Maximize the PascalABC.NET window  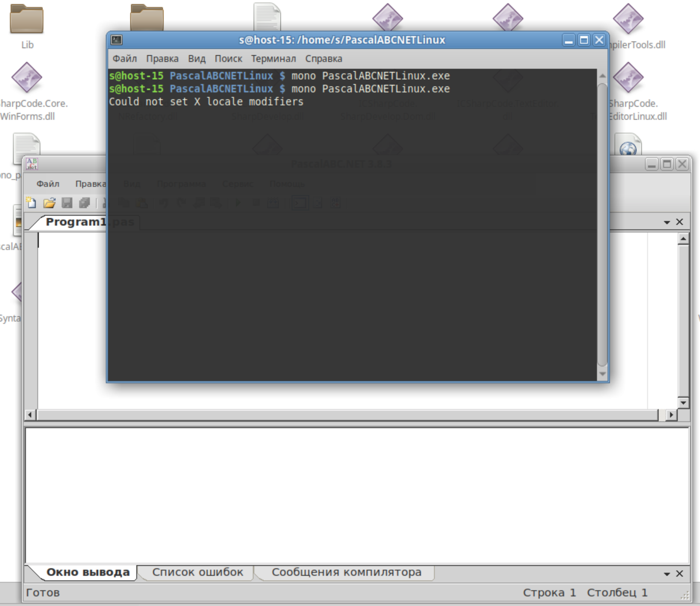point(667,164)
